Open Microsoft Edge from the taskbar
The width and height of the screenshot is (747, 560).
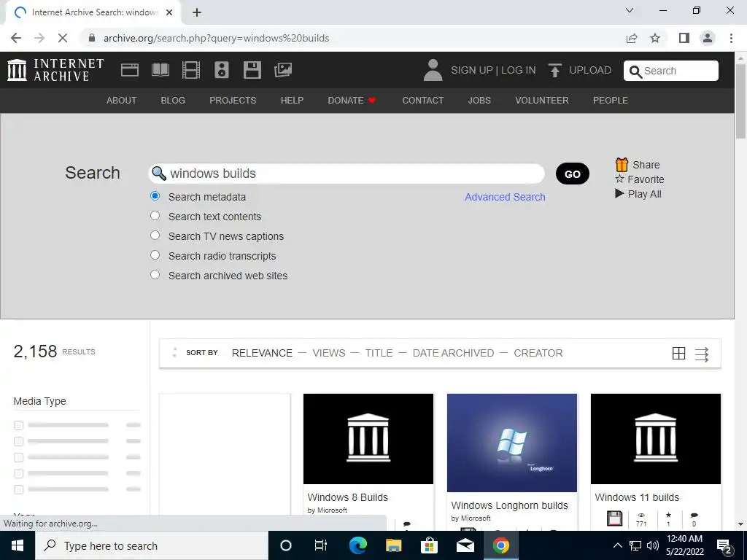point(357,545)
